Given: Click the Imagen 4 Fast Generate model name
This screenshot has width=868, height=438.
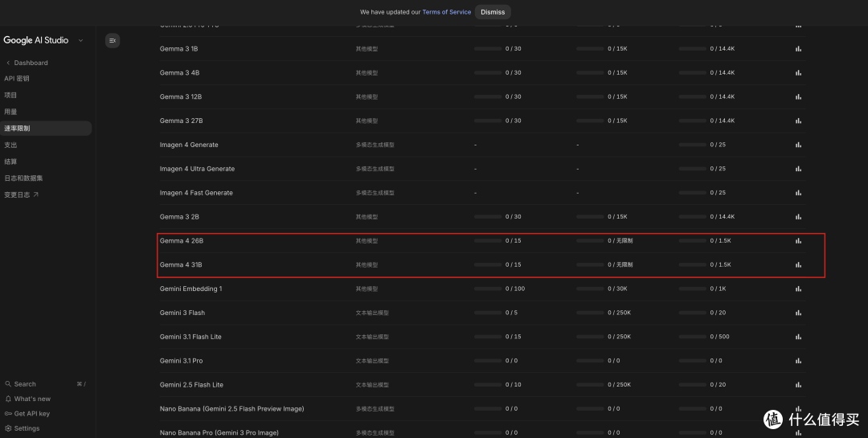Looking at the screenshot, I should (x=197, y=193).
